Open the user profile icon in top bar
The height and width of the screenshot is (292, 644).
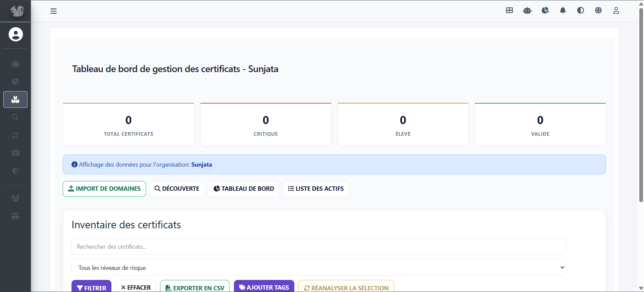coord(616,10)
